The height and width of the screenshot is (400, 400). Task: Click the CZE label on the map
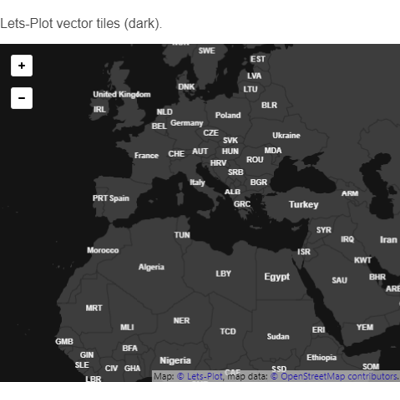click(x=211, y=133)
